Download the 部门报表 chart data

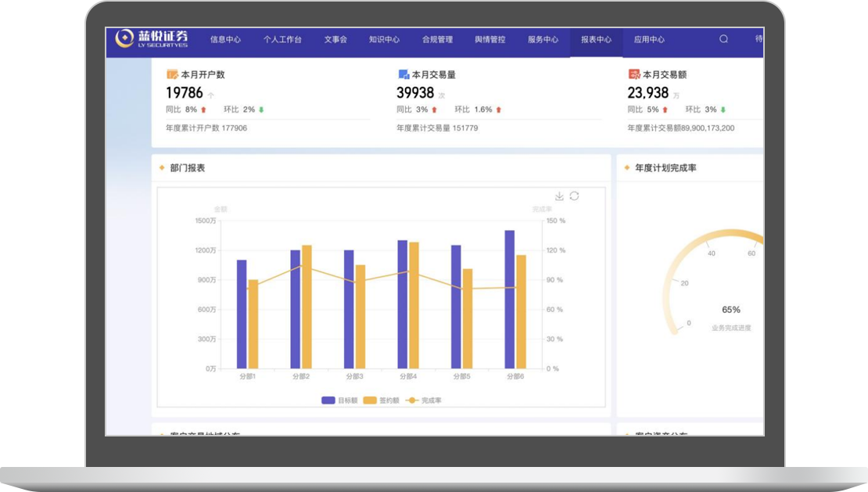(x=559, y=196)
